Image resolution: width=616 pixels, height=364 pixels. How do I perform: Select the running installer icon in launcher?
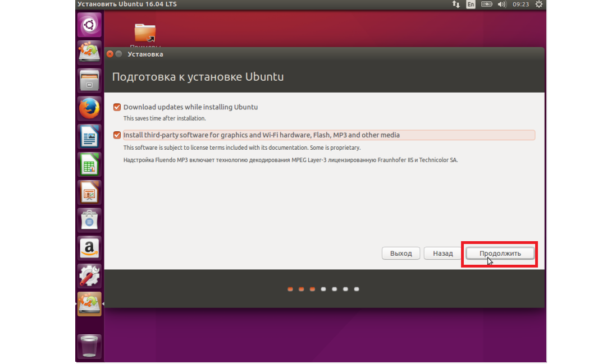click(89, 304)
